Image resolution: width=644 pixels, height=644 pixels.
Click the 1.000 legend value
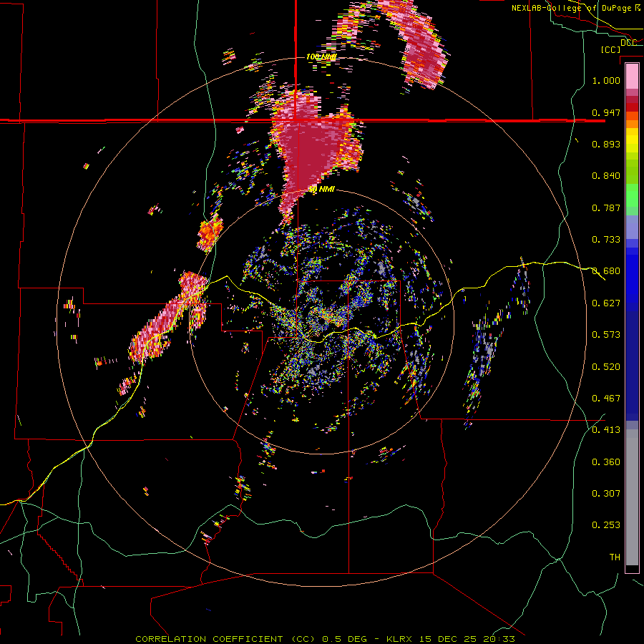click(606, 80)
